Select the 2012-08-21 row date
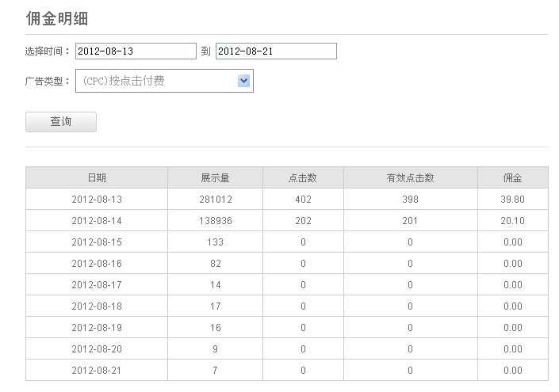The height and width of the screenshot is (392, 559). click(x=97, y=371)
